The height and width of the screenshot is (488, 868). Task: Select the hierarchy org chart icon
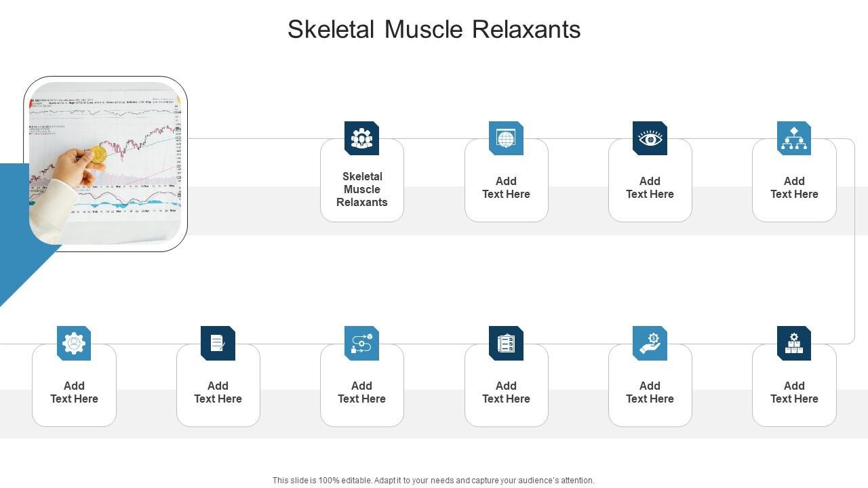794,138
